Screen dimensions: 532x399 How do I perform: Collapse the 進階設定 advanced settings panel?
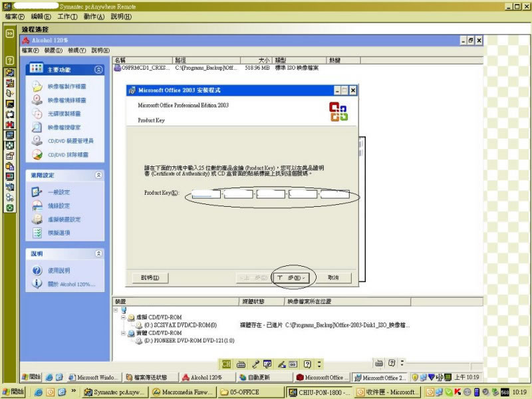pyautogui.click(x=98, y=175)
